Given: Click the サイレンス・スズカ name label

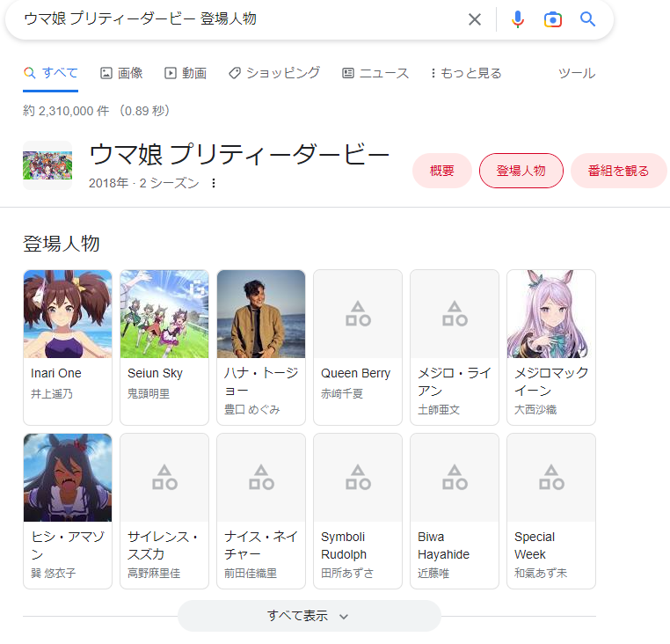Looking at the screenshot, I should pyautogui.click(x=164, y=545).
